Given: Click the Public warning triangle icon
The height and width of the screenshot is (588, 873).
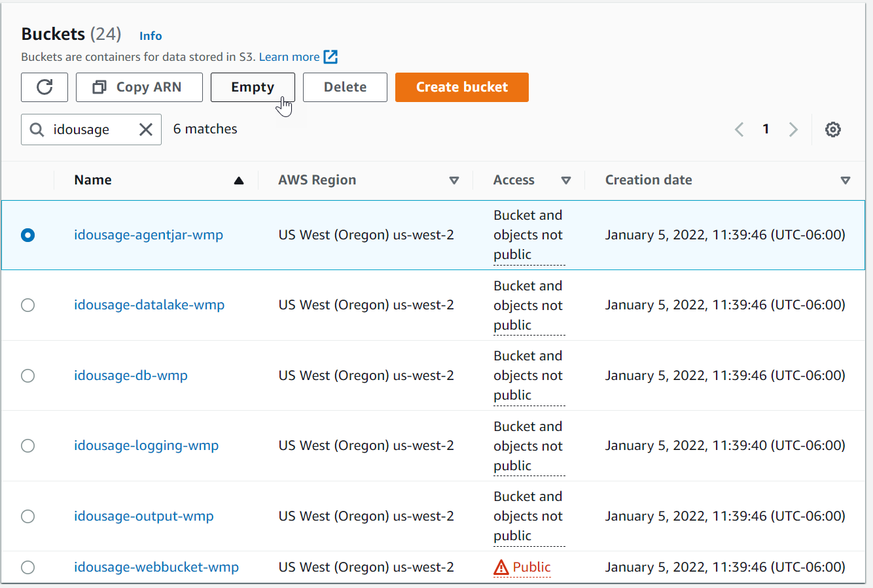Looking at the screenshot, I should coord(501,567).
